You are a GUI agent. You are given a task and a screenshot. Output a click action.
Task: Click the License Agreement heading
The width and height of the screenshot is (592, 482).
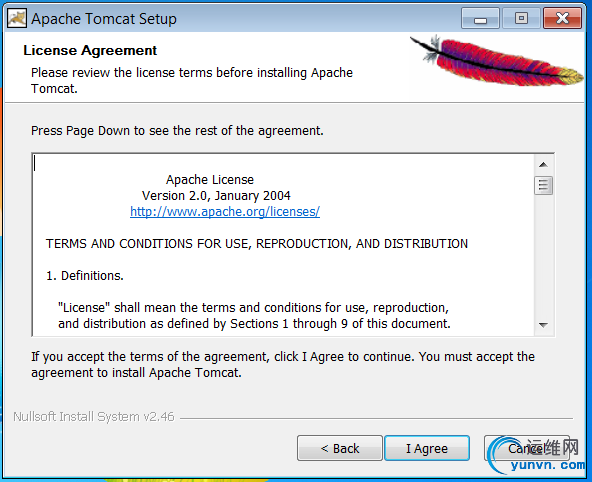point(90,51)
